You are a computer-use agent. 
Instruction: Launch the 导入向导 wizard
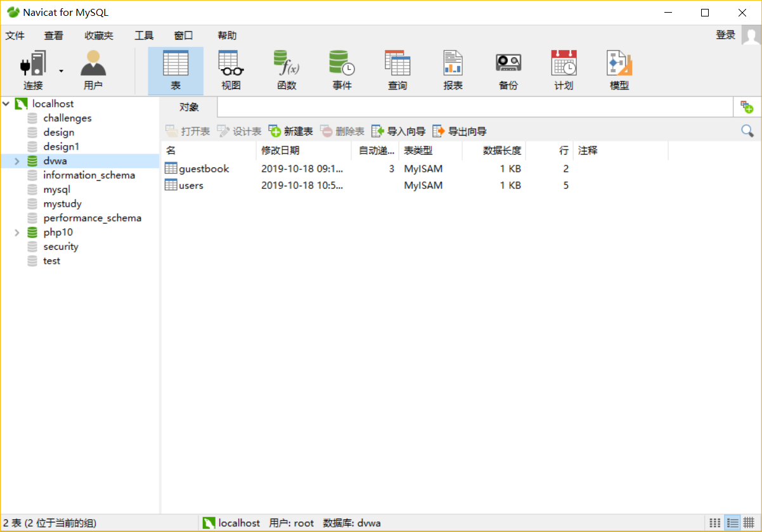tap(398, 131)
